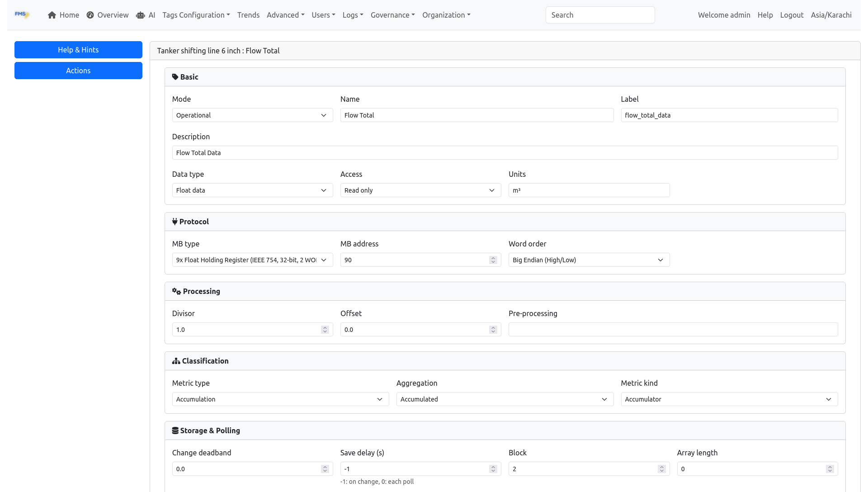Image resolution: width=868 pixels, height=492 pixels.
Task: Open the Metric kind dropdown showing Accumulator
Action: pos(729,399)
